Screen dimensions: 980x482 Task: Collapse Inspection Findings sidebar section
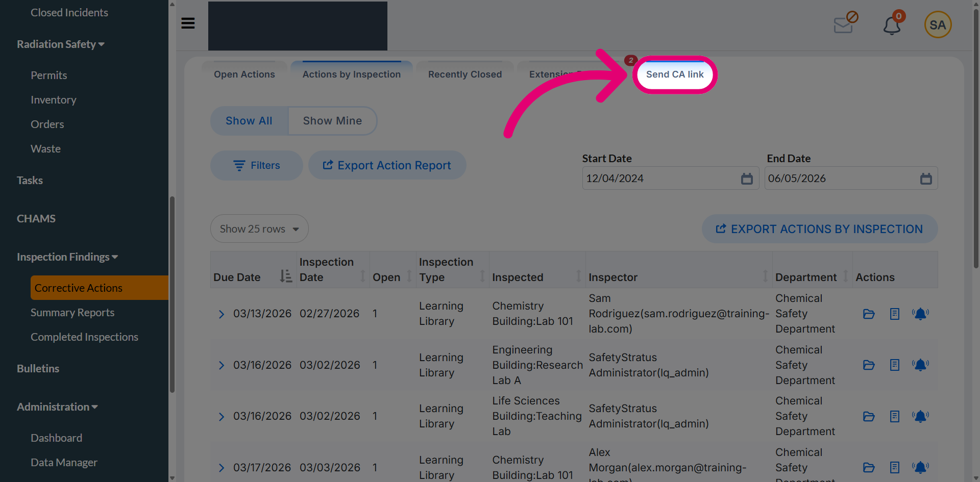(x=67, y=257)
